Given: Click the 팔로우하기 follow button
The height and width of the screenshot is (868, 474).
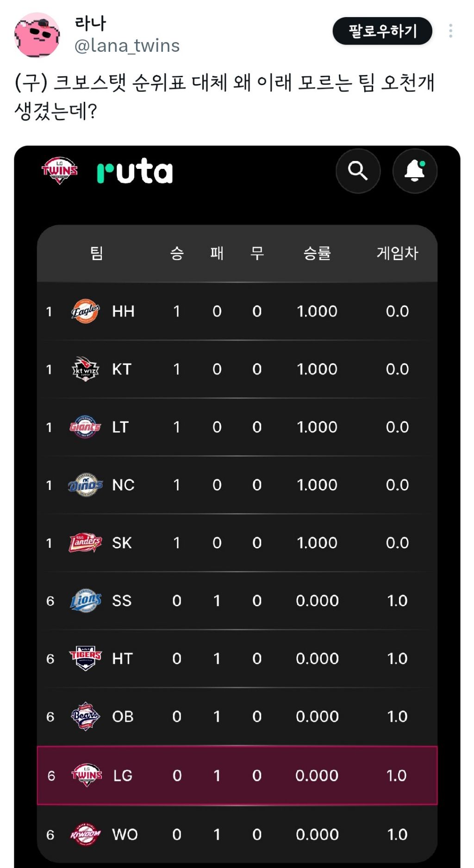Looking at the screenshot, I should coord(382,31).
